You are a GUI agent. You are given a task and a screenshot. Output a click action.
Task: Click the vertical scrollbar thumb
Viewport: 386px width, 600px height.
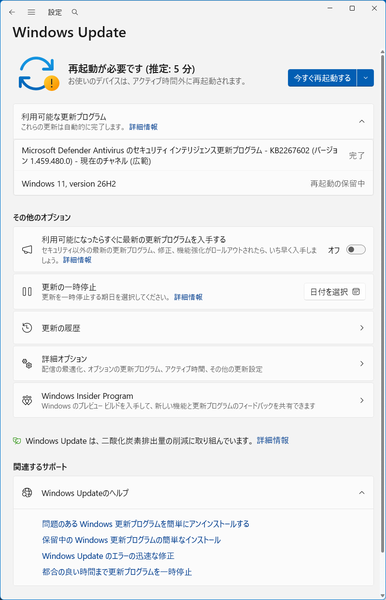[382, 304]
